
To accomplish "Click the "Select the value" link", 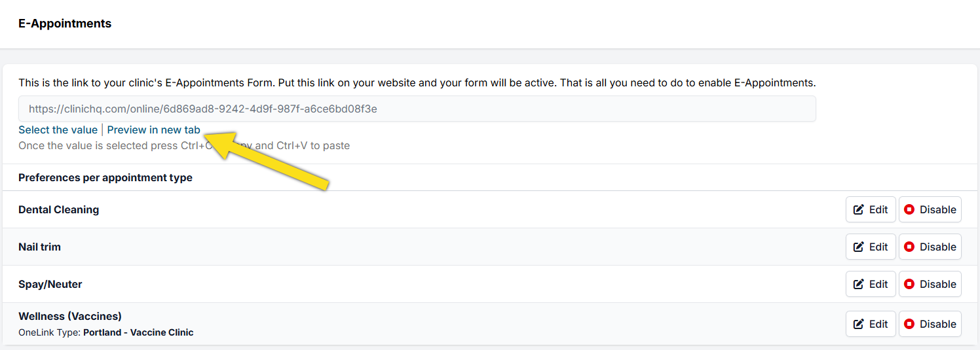I will (x=58, y=130).
